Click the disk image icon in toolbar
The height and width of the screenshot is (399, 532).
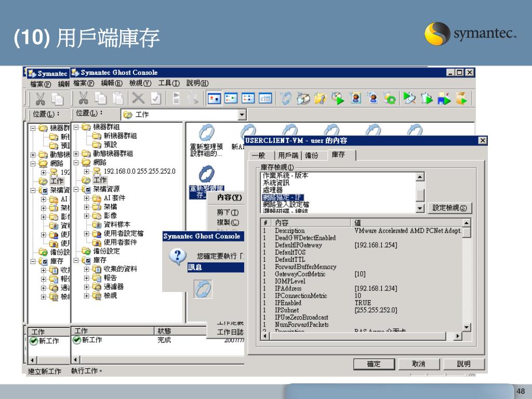click(x=303, y=98)
